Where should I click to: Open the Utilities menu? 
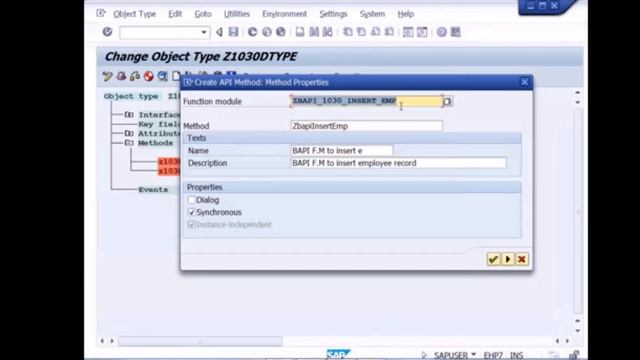pyautogui.click(x=237, y=14)
